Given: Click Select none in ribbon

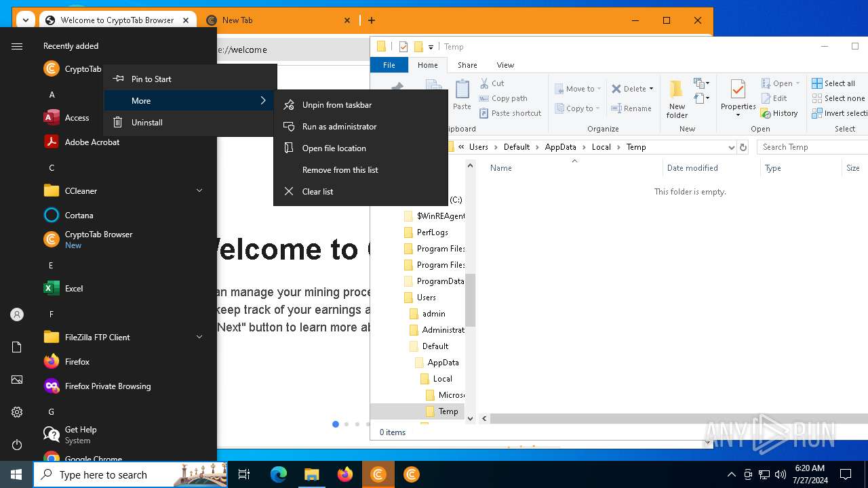Looking at the screenshot, I should tap(838, 98).
